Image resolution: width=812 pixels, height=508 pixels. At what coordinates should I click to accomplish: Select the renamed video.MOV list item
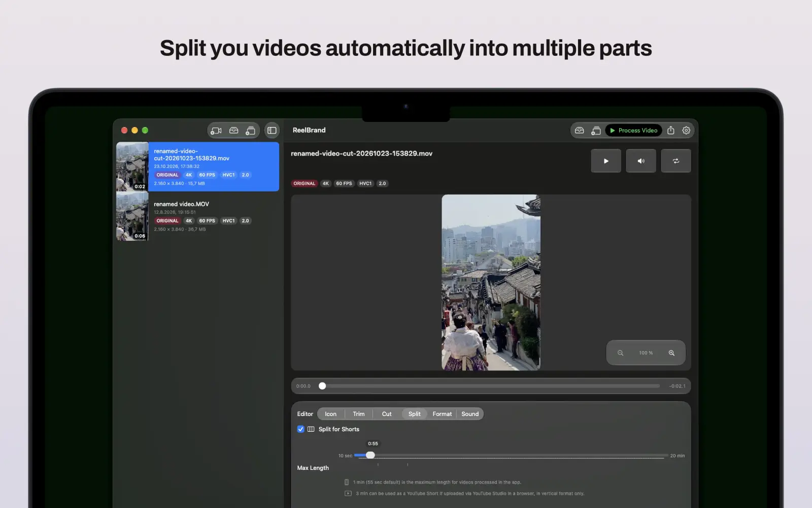[x=198, y=217]
